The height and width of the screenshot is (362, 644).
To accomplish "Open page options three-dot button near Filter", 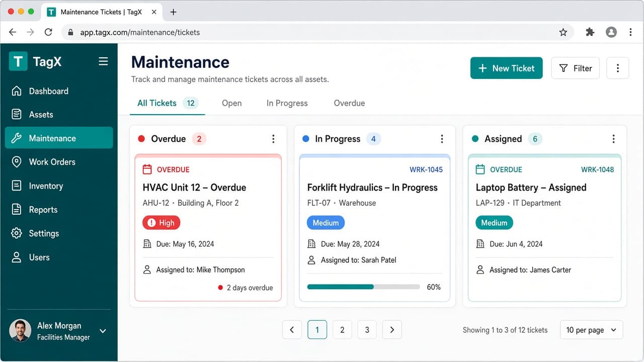I will click(x=618, y=68).
